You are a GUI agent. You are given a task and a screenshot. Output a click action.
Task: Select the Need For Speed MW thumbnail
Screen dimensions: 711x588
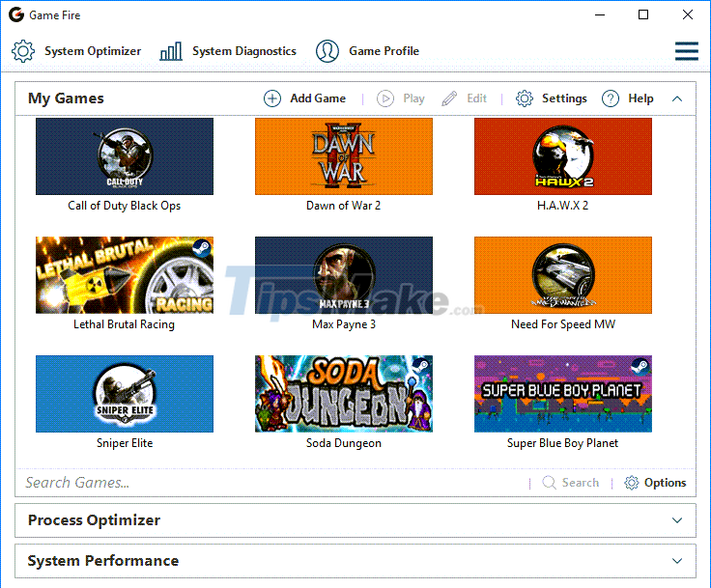[x=563, y=275]
